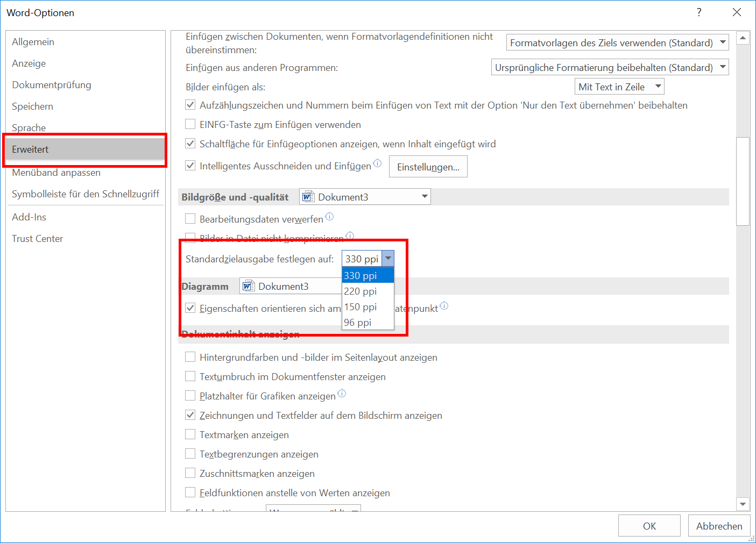The width and height of the screenshot is (756, 543).
Task: Select the Erweitert category
Action: tap(86, 149)
